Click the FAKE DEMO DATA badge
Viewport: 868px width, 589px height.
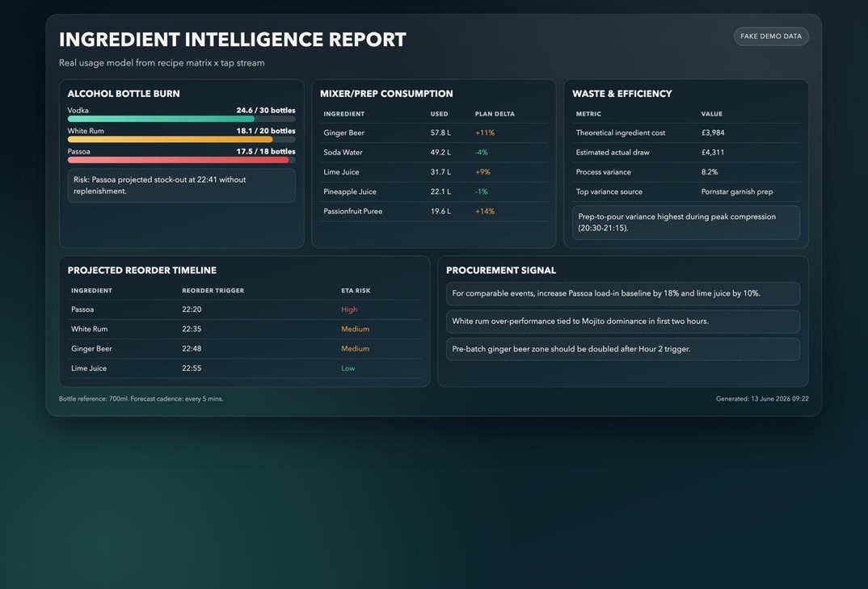[x=771, y=36]
